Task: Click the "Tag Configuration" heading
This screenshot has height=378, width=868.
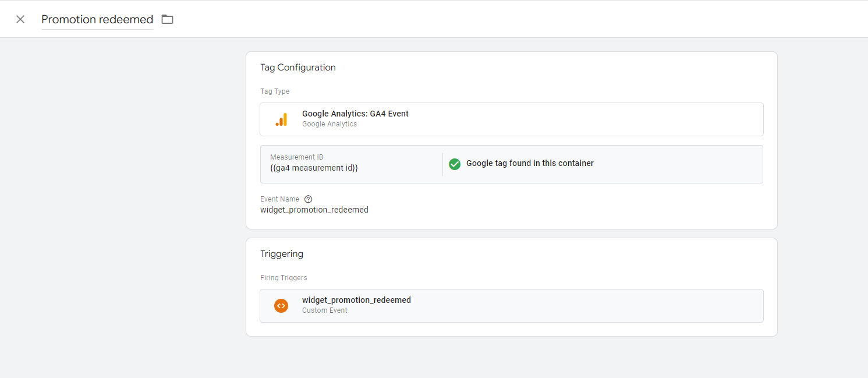Action: click(298, 68)
